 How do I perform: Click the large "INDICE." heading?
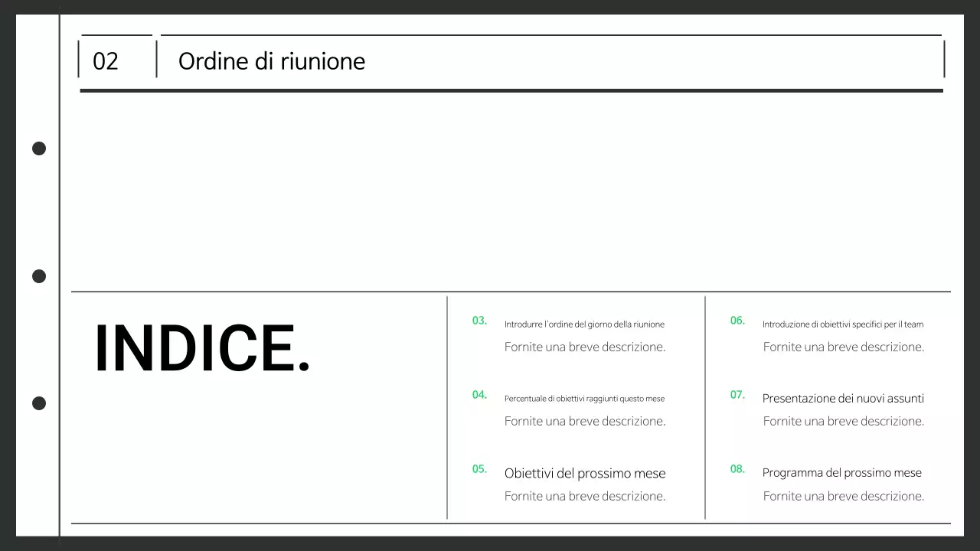[202, 348]
